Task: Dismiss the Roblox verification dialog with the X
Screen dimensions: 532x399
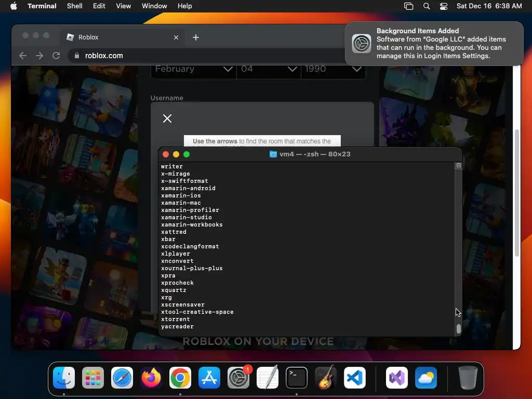Action: coord(167,118)
